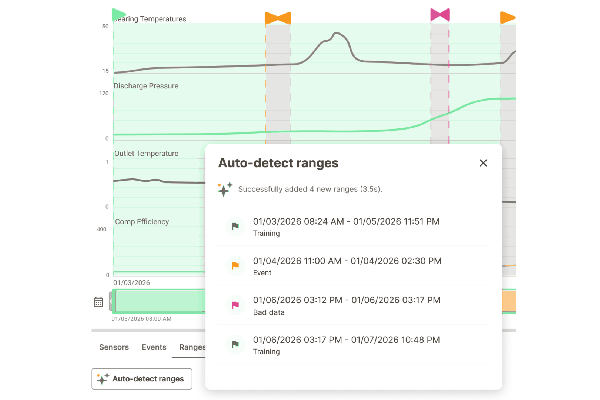
Task: Close the Auto-detect ranges dialog
Action: click(483, 163)
